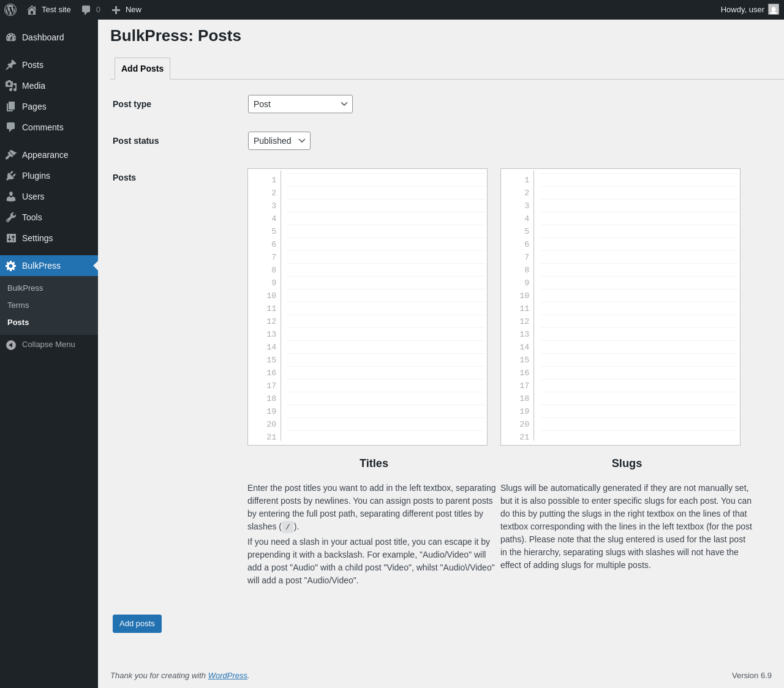Click the Post status label
Image resolution: width=784 pixels, height=688 pixels.
135,141
